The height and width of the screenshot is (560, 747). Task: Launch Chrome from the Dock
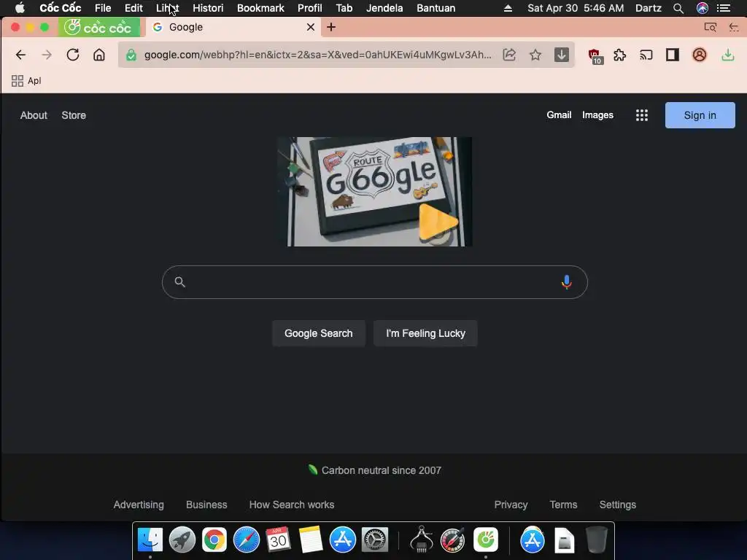214,540
